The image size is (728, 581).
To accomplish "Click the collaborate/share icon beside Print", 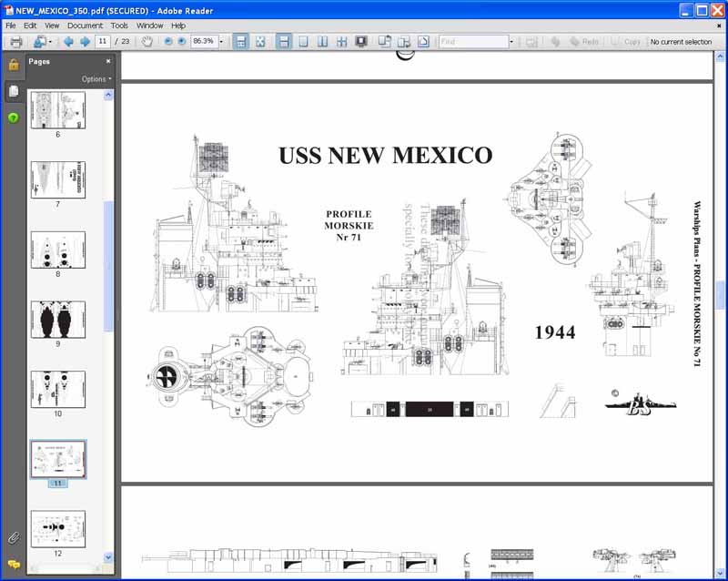I will click(39, 42).
